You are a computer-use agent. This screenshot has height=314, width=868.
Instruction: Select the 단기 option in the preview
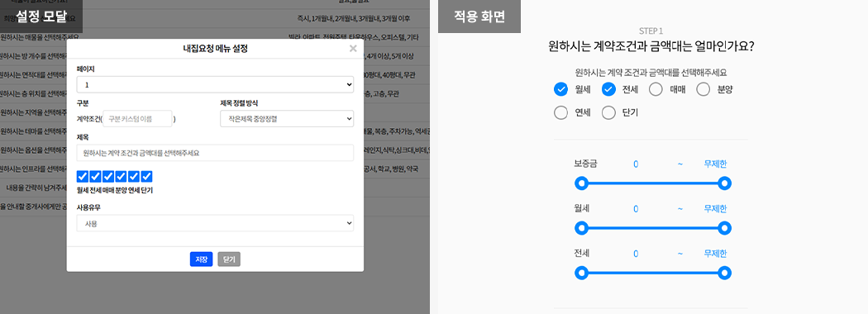point(609,113)
